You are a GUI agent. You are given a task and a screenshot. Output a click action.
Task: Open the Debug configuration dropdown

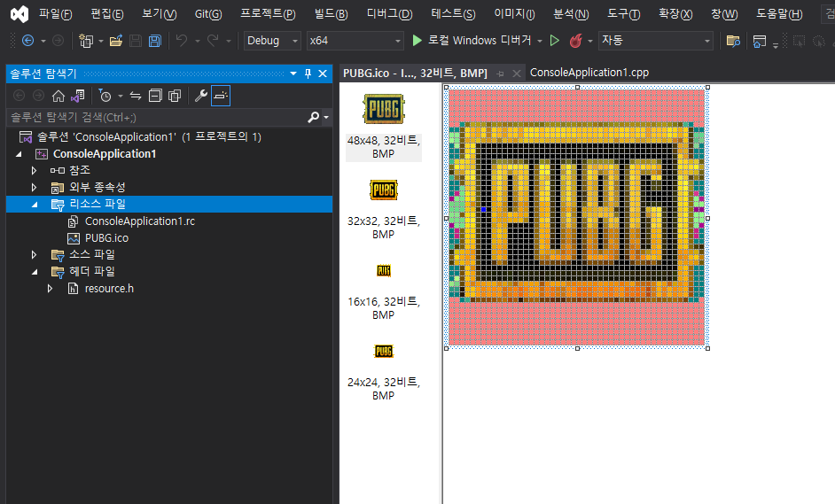[272, 41]
